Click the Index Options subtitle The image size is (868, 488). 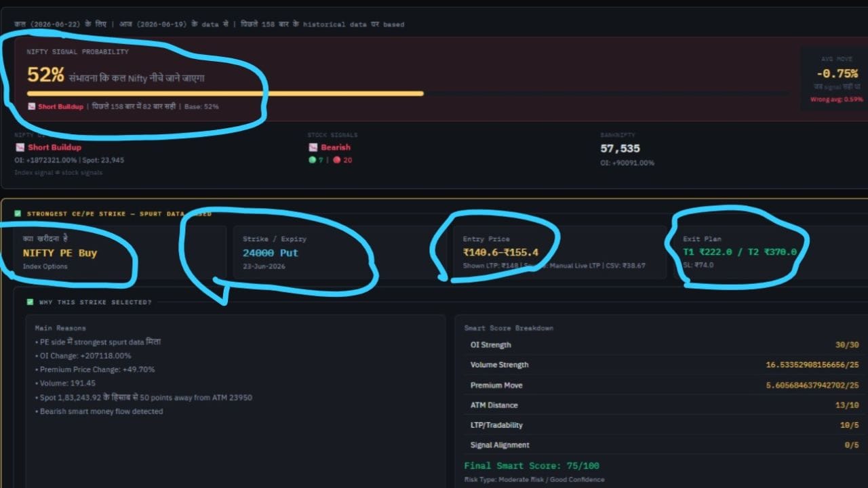pos(45,266)
